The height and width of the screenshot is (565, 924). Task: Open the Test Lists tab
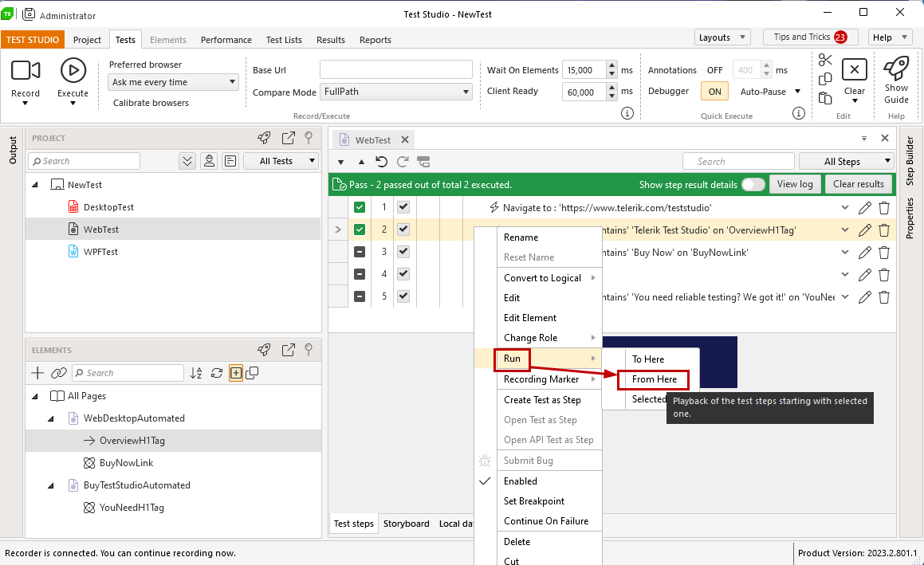tap(284, 40)
